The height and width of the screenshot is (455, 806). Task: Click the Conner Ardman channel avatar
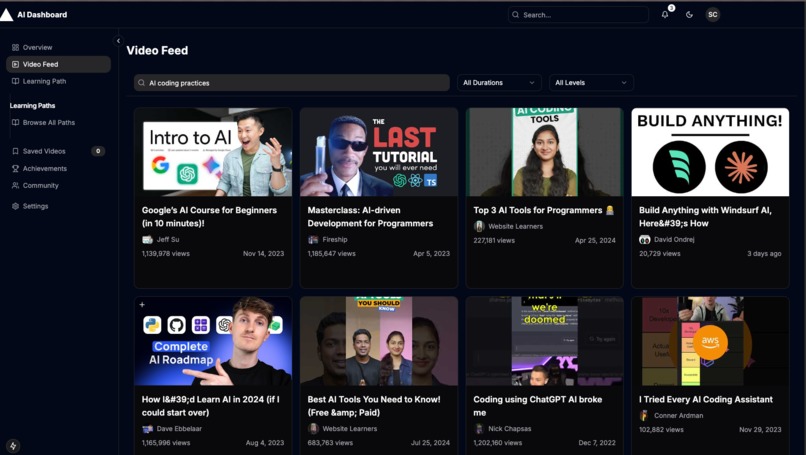tap(644, 415)
